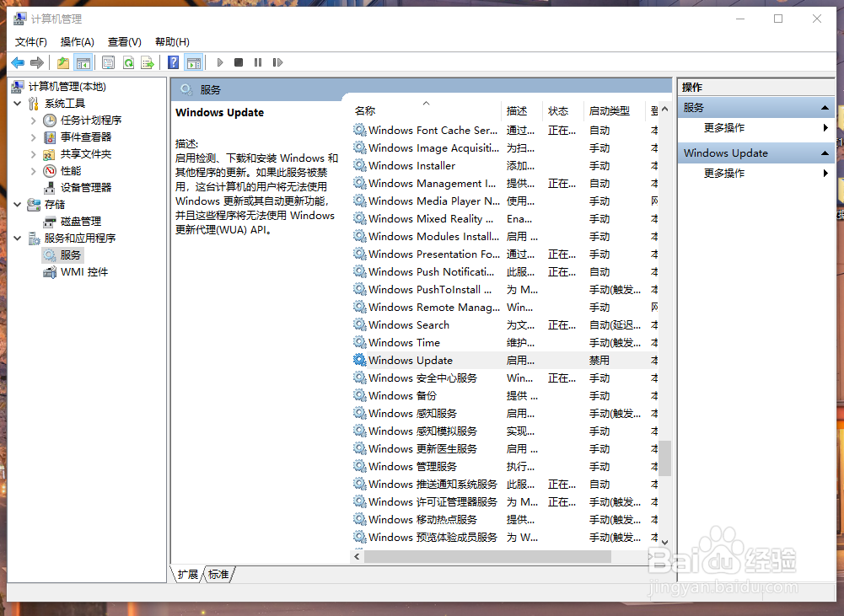Image resolution: width=844 pixels, height=616 pixels.
Task: Select 事件查看器 tree node
Action: pyautogui.click(x=86, y=137)
